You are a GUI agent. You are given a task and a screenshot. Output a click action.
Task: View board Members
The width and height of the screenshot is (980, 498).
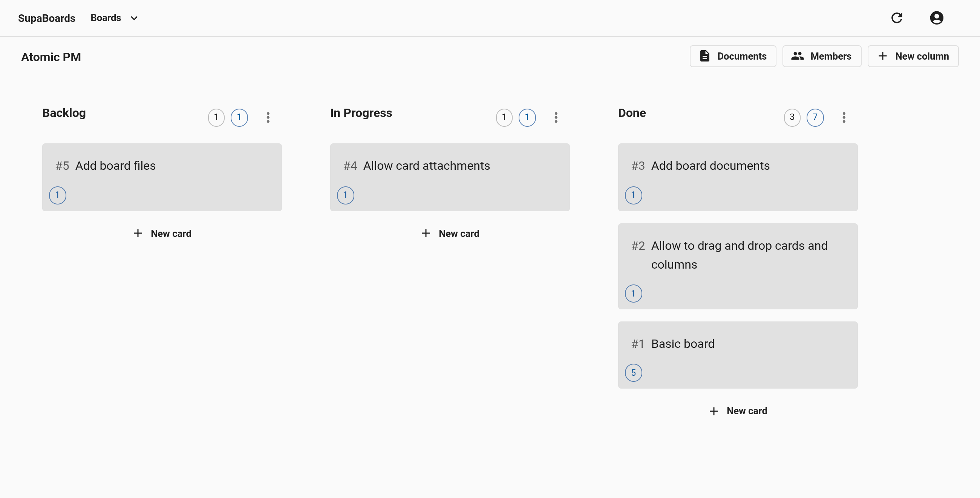click(822, 56)
